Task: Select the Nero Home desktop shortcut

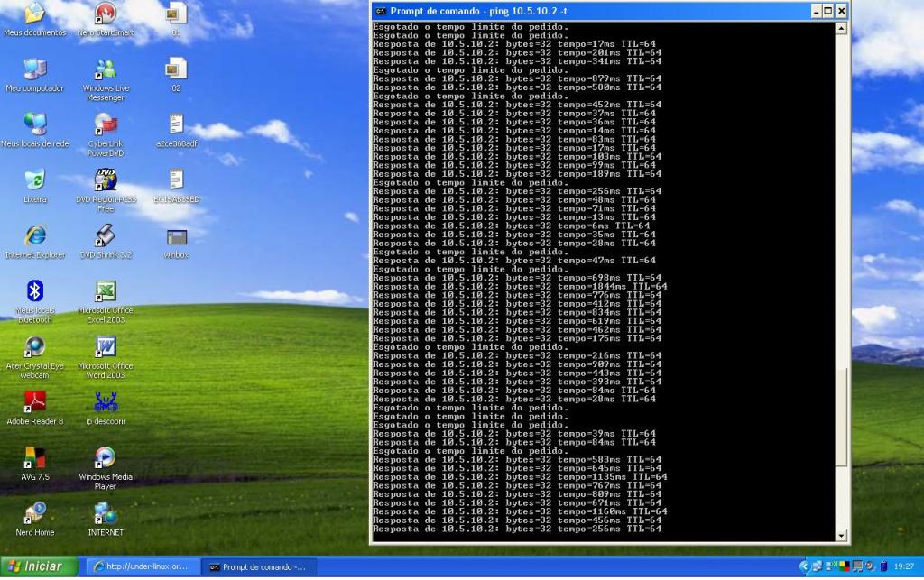Action: pos(35,520)
